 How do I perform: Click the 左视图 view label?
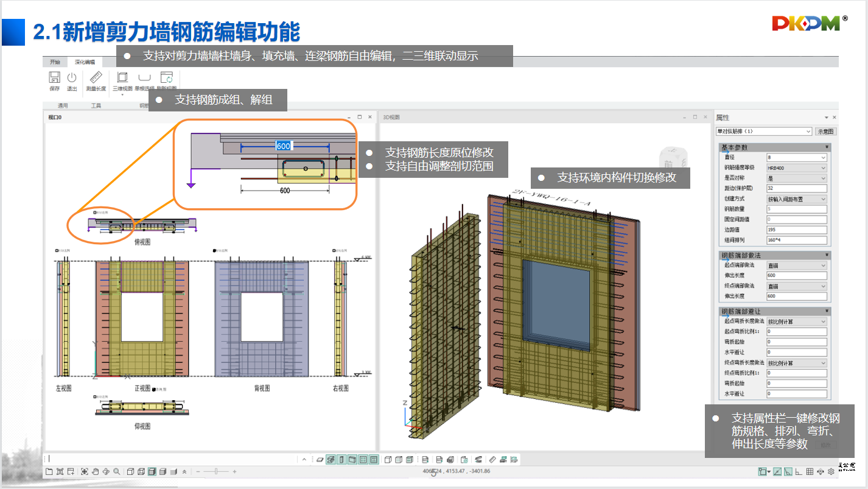pos(64,389)
